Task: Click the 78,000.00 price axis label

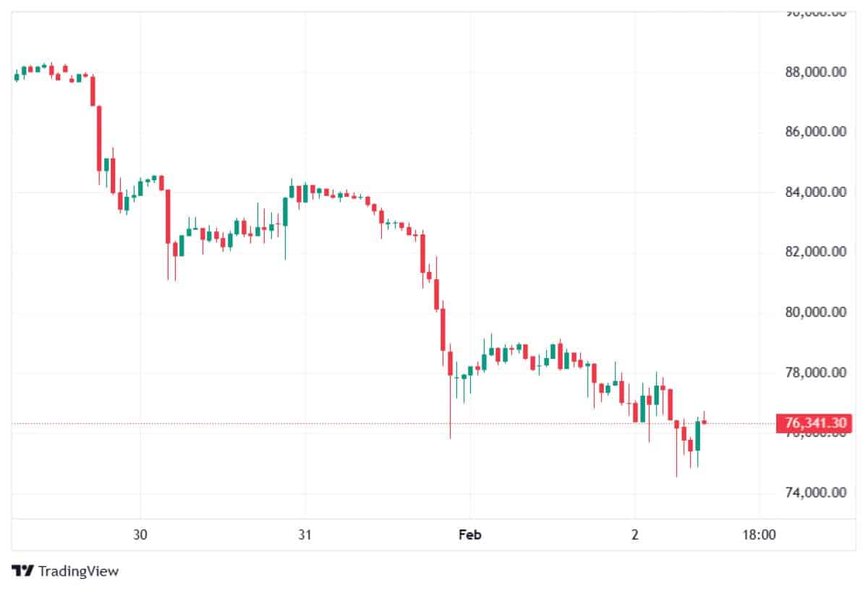Action: click(815, 373)
